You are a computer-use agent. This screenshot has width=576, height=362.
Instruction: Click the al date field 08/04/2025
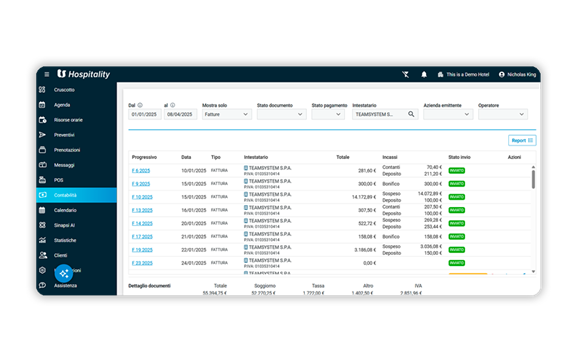click(x=180, y=114)
